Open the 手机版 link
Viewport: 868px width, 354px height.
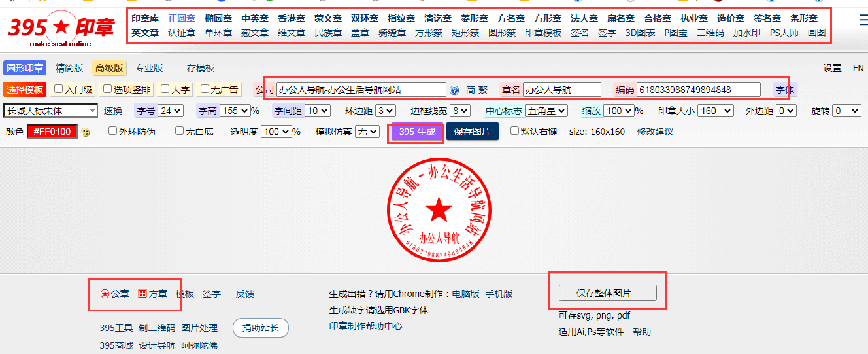pyautogui.click(x=499, y=294)
